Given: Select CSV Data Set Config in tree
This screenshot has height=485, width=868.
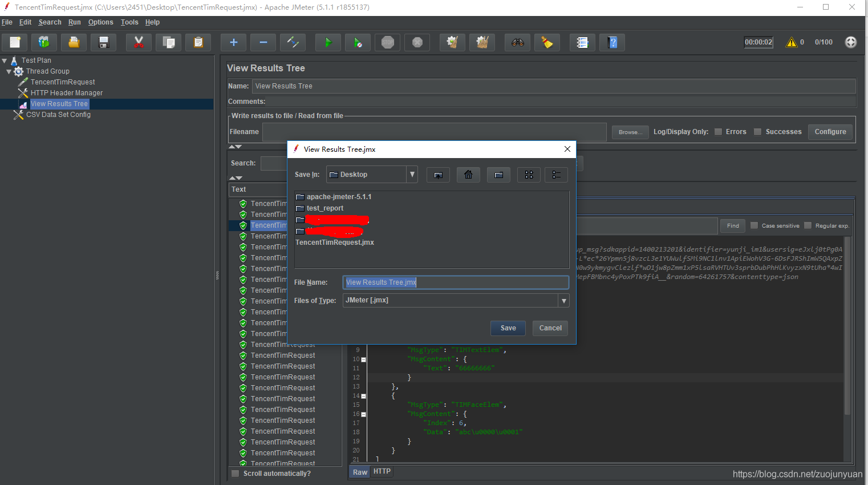Looking at the screenshot, I should point(58,115).
